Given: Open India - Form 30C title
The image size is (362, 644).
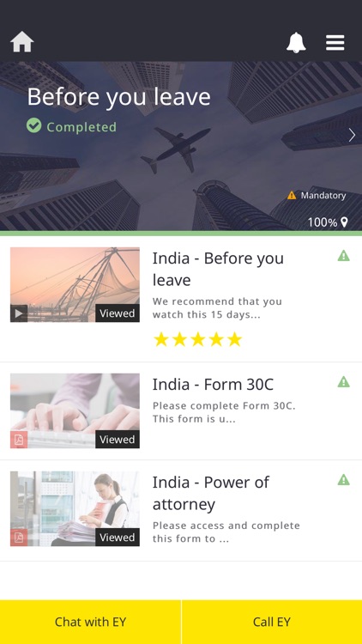Looking at the screenshot, I should pyautogui.click(x=213, y=385).
